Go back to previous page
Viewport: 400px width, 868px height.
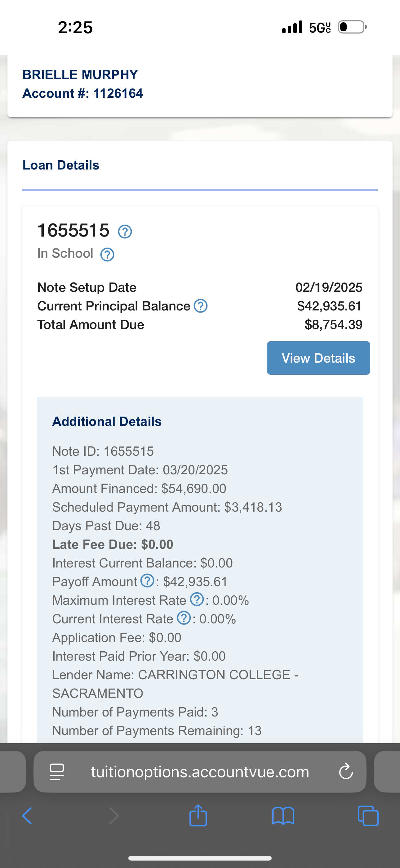tap(27, 816)
